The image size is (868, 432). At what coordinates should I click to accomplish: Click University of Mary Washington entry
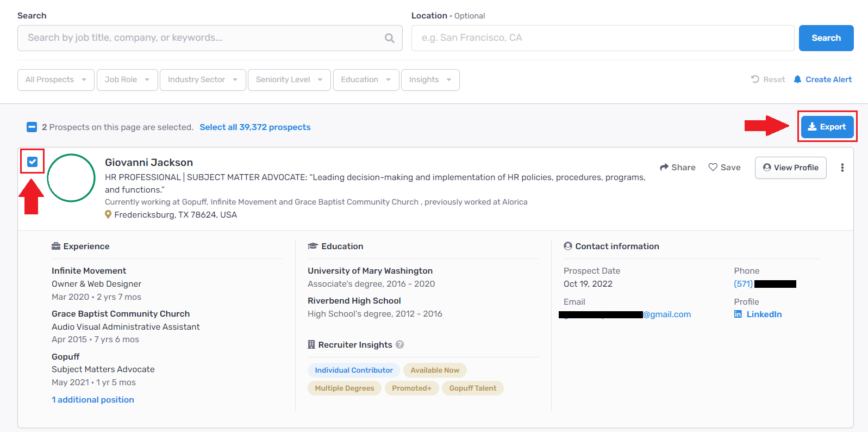pyautogui.click(x=370, y=271)
